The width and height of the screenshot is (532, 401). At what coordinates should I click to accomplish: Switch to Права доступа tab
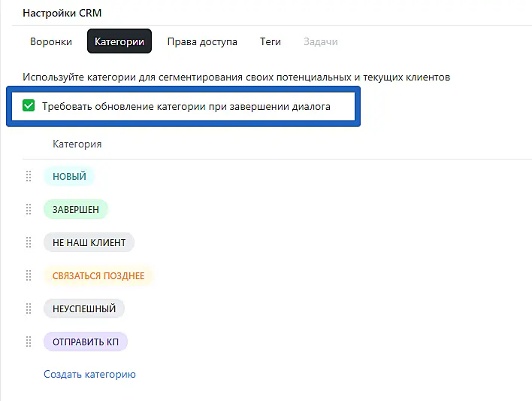coord(202,41)
